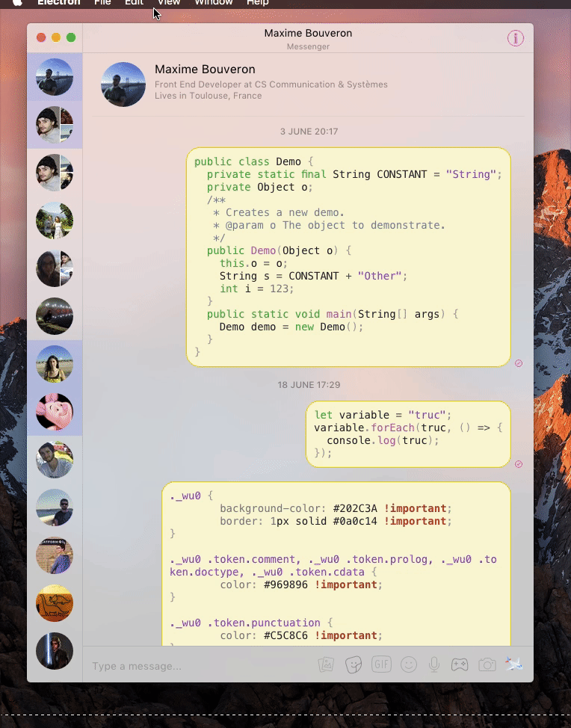Open the Window menu

coord(214,2)
